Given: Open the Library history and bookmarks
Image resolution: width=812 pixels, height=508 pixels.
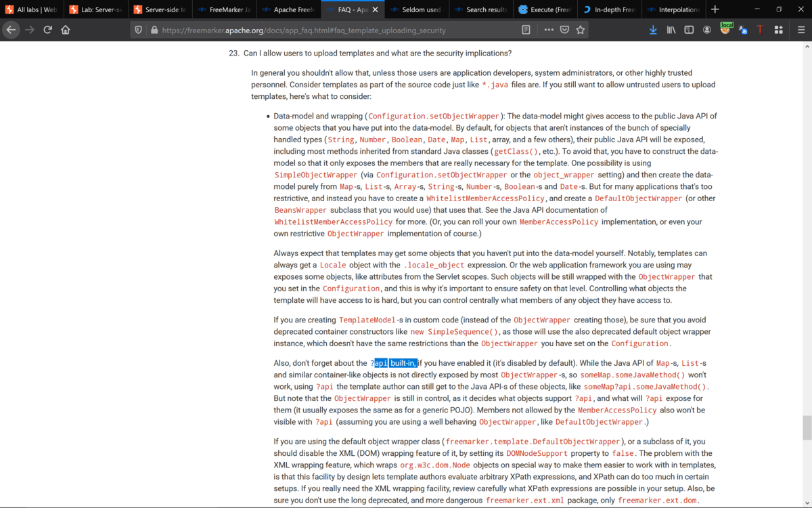Looking at the screenshot, I should (x=671, y=30).
